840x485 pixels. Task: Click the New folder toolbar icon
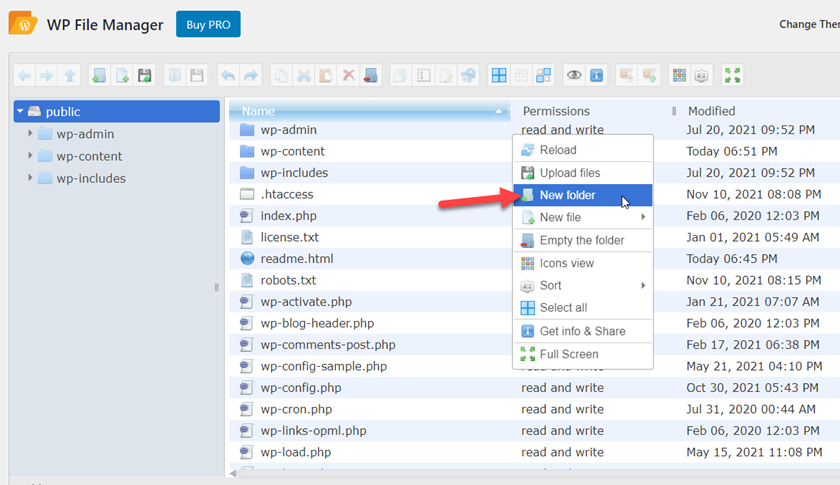tap(99, 76)
